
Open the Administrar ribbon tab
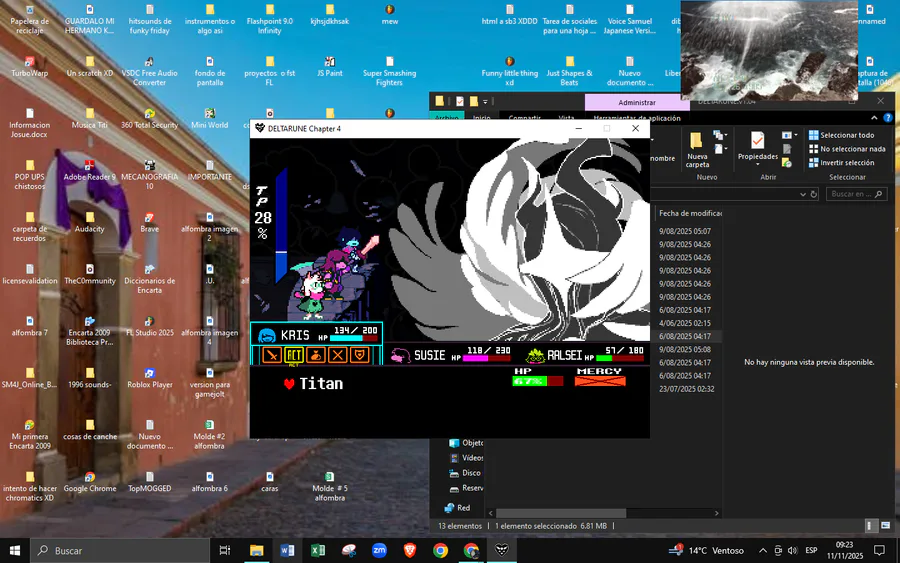637,102
